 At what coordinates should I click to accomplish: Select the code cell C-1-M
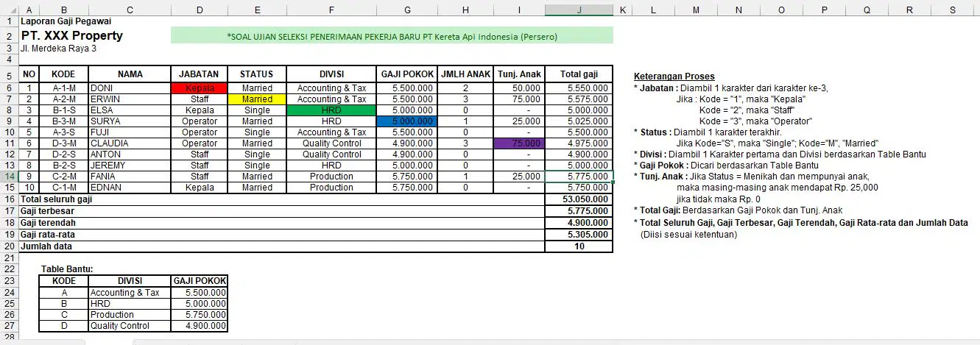64,187
